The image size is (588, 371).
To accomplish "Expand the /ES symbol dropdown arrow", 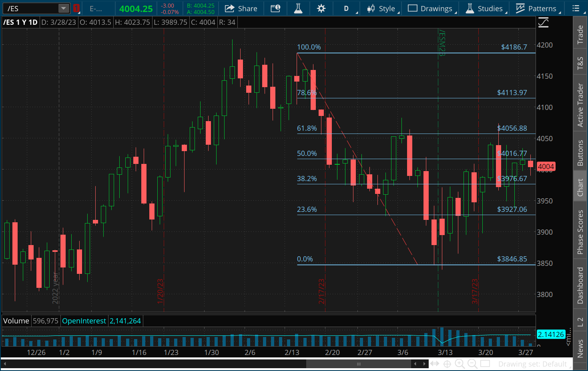I will click(x=63, y=8).
